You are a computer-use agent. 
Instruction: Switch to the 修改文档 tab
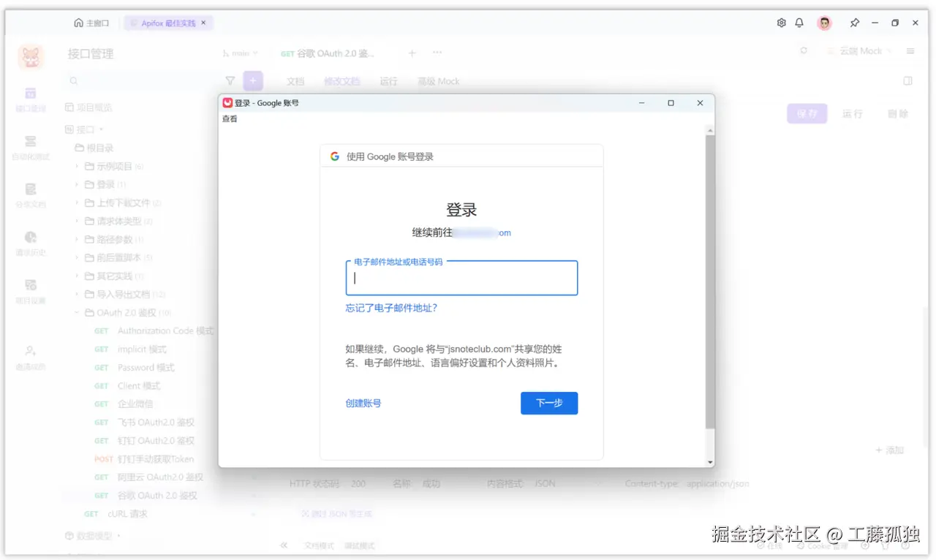341,81
